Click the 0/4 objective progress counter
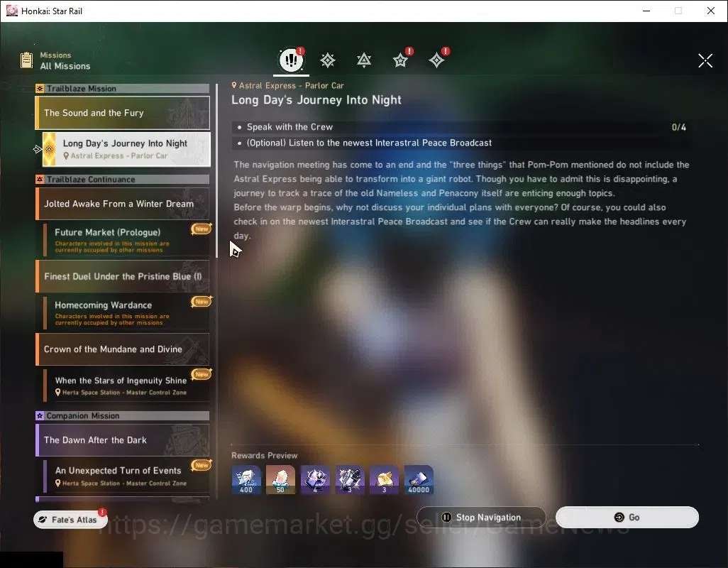The height and width of the screenshot is (568, 728). point(678,127)
